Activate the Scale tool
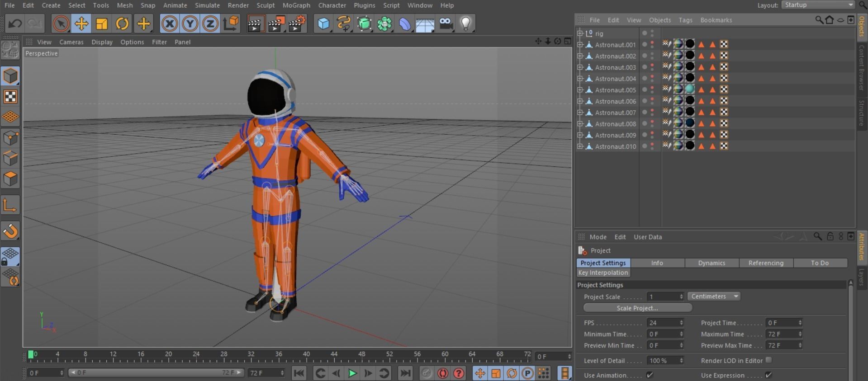Image resolution: width=868 pixels, height=381 pixels. coord(102,24)
